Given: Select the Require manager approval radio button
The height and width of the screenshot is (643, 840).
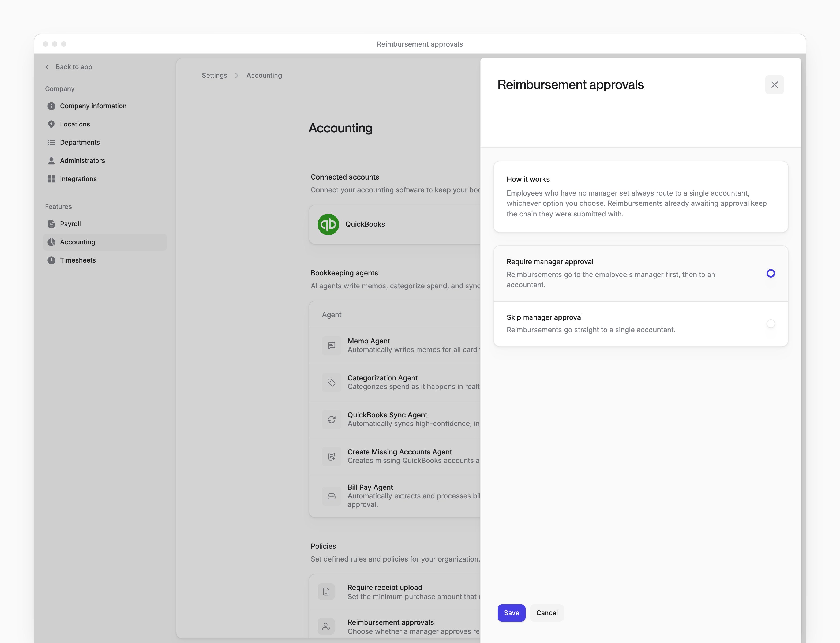Looking at the screenshot, I should coord(771,273).
